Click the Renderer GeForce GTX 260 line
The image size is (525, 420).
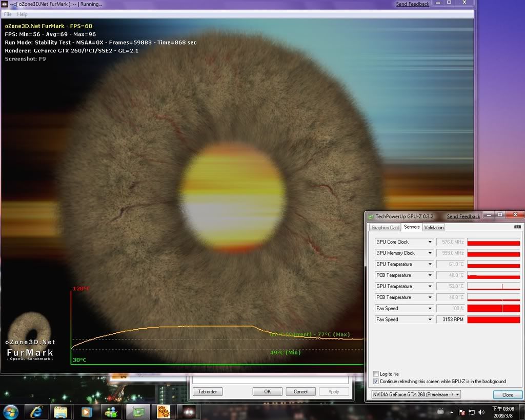click(72, 51)
